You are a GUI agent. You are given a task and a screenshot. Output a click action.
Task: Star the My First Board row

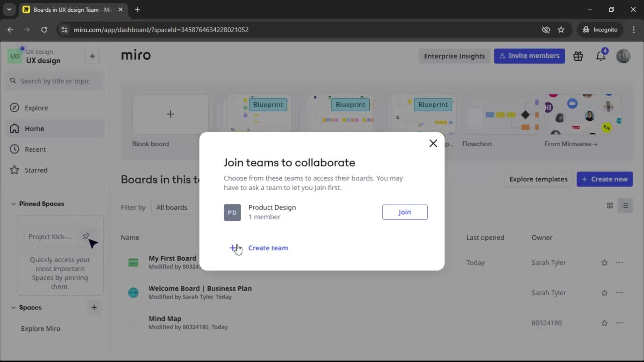604,263
